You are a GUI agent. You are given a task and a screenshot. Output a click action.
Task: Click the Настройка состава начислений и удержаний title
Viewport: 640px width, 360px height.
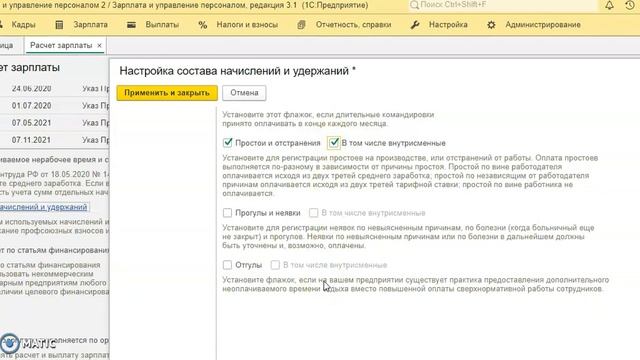pyautogui.click(x=238, y=71)
